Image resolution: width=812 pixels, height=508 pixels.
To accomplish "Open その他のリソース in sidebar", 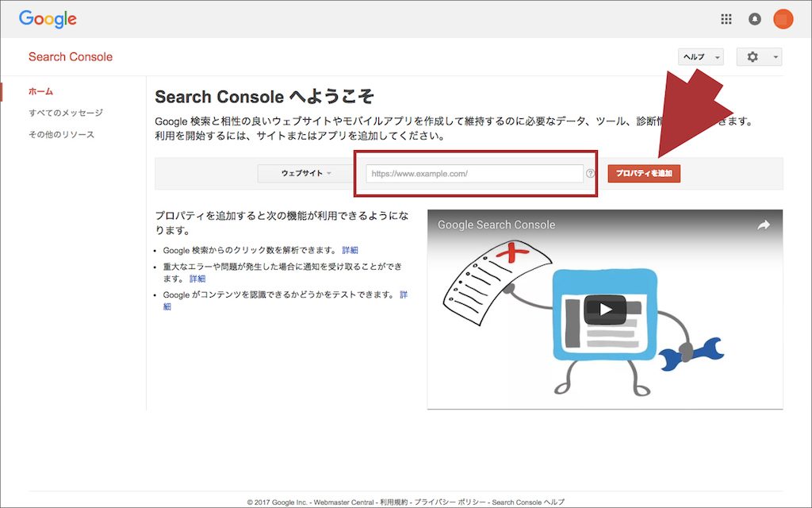I will pyautogui.click(x=62, y=134).
